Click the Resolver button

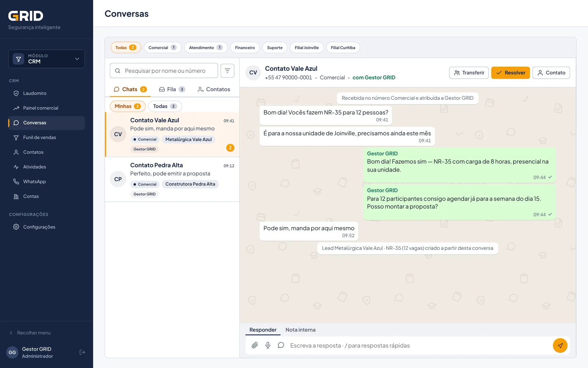point(510,73)
